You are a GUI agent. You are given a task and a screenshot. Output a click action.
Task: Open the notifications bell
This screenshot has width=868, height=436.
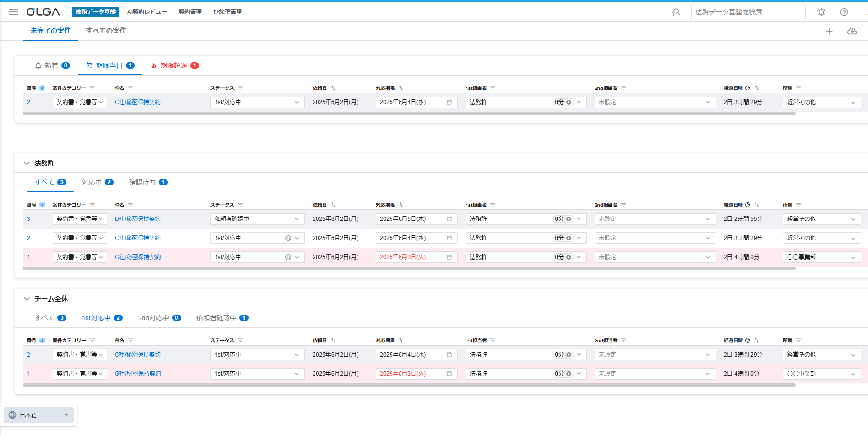tap(821, 12)
